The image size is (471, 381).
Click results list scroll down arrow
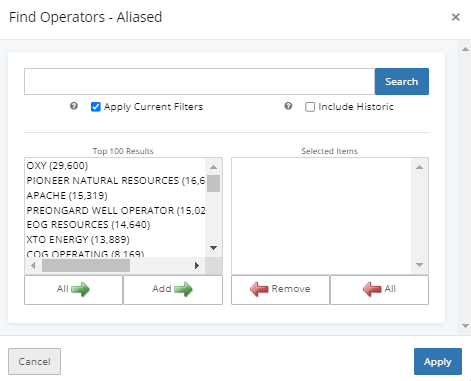pyautogui.click(x=214, y=248)
